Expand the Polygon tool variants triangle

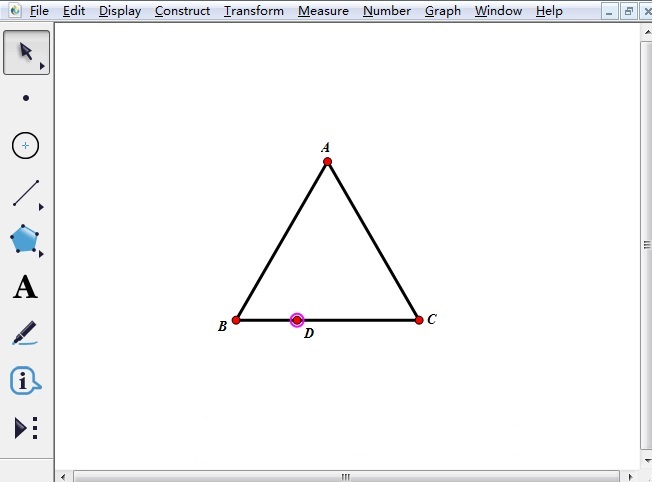41,254
